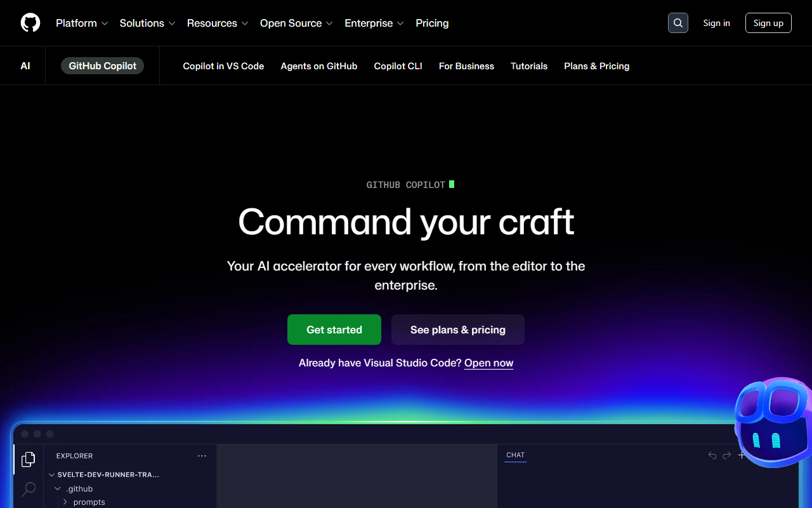
Task: Switch to the CHAT panel tab
Action: (515, 455)
